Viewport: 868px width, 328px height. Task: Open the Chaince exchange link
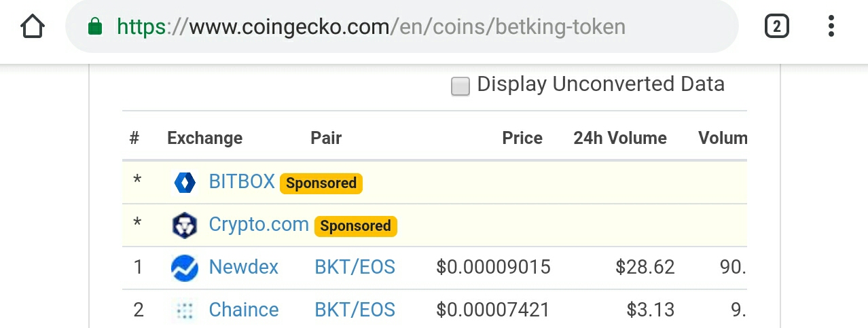(x=244, y=310)
